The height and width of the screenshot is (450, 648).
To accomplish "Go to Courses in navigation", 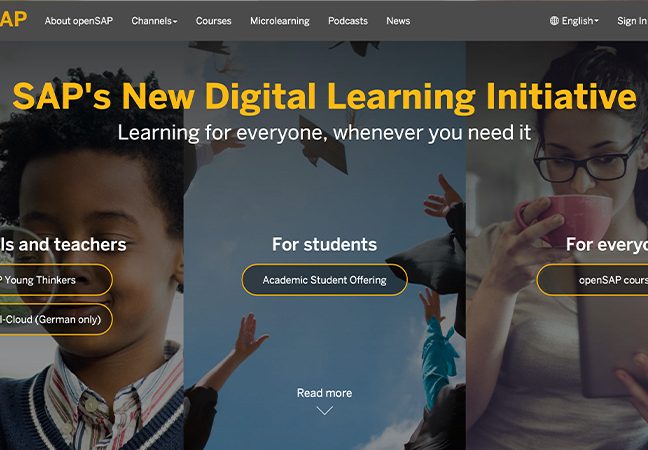I will pyautogui.click(x=213, y=21).
